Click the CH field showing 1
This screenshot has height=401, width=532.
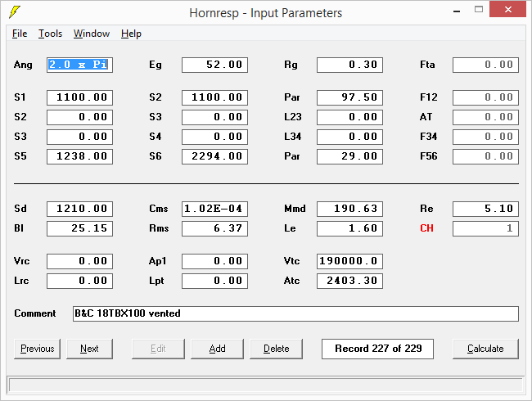pyautogui.click(x=485, y=228)
